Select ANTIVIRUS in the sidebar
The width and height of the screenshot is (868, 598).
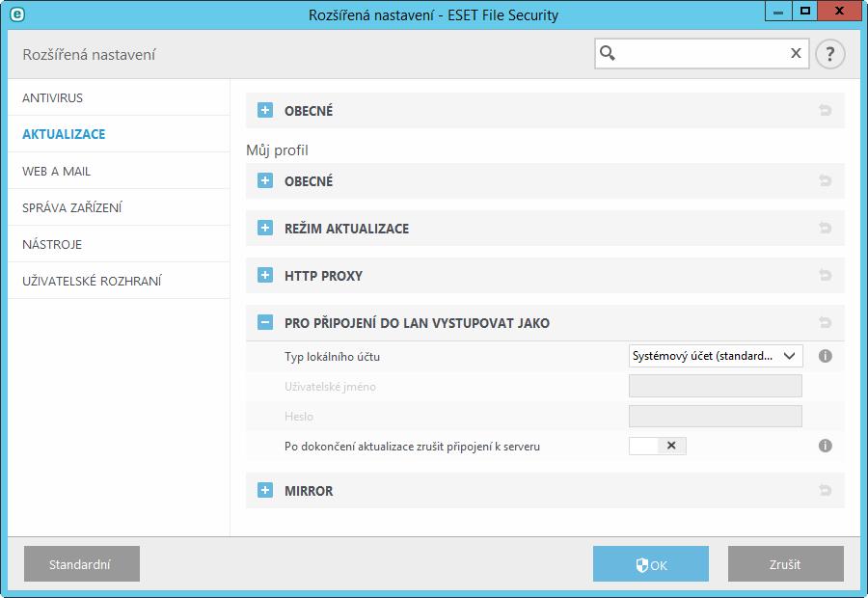pyautogui.click(x=119, y=97)
